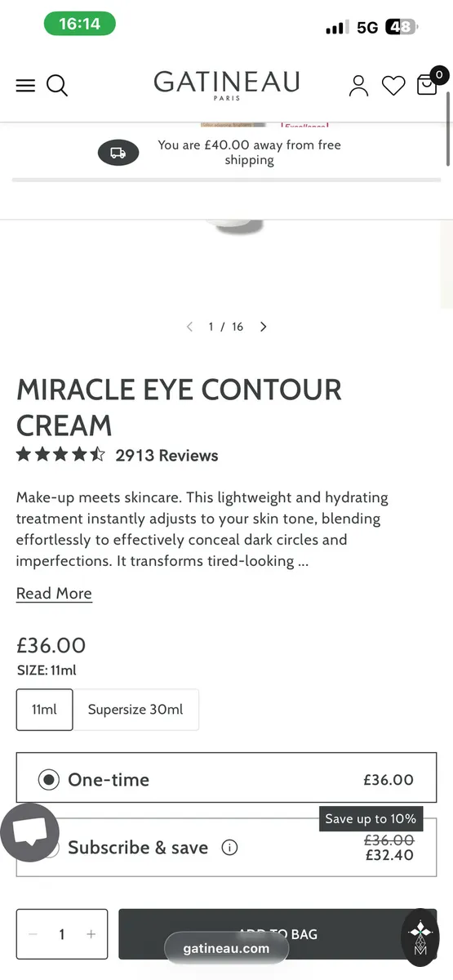Go to previous product image arrow

[x=189, y=327]
